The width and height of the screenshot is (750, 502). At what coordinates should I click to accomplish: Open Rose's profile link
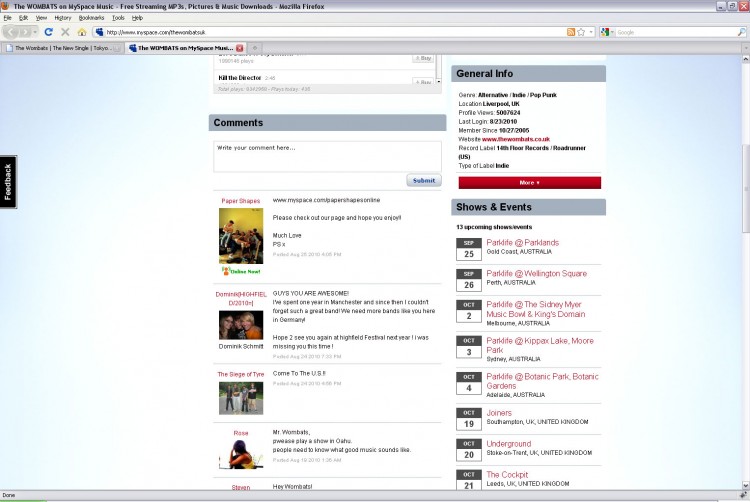tap(241, 433)
